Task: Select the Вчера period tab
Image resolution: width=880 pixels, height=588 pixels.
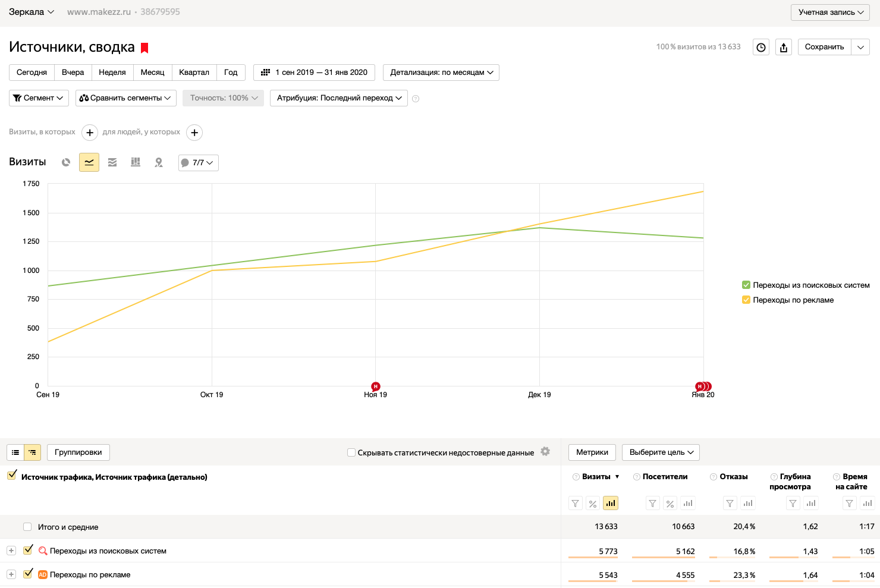Action: point(73,73)
